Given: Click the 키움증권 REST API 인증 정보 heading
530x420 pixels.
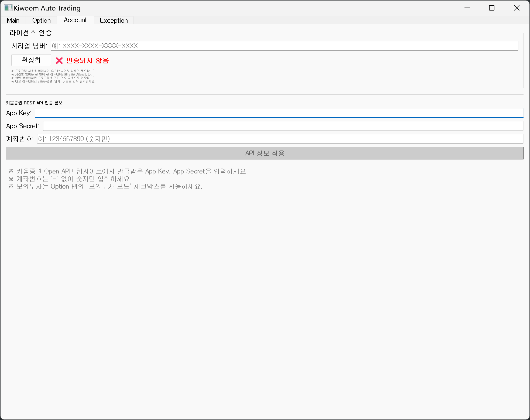Looking at the screenshot, I should 34,103.
